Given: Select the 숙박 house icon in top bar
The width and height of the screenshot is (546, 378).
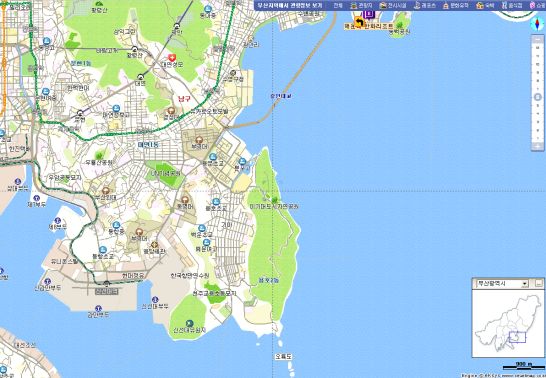Looking at the screenshot, I should click(480, 6).
